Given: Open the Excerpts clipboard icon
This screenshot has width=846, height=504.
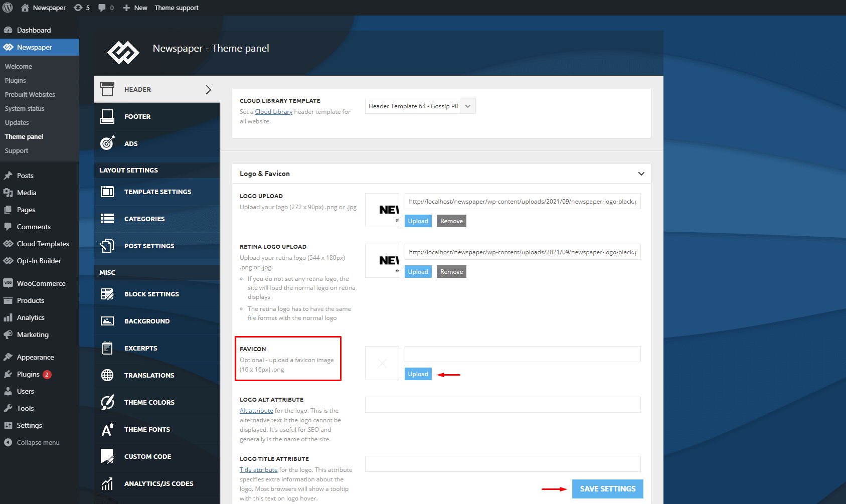Looking at the screenshot, I should click(x=107, y=348).
